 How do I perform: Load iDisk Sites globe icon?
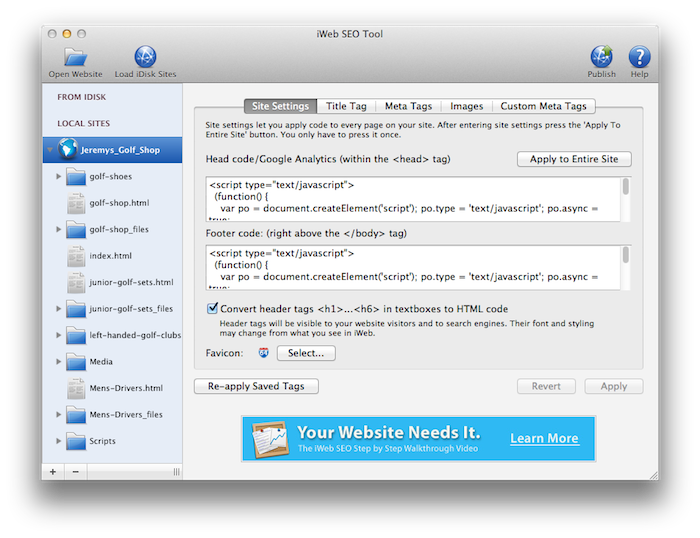tap(145, 57)
